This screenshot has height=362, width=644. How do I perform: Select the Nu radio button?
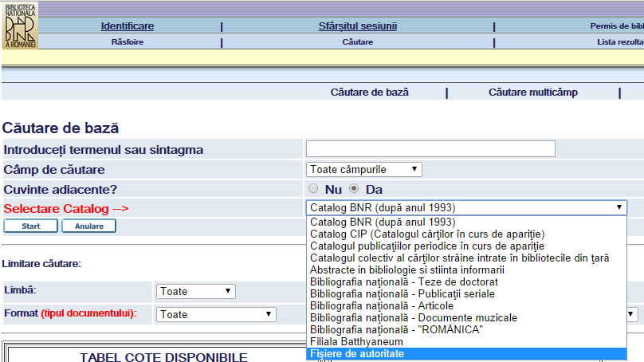(313, 189)
